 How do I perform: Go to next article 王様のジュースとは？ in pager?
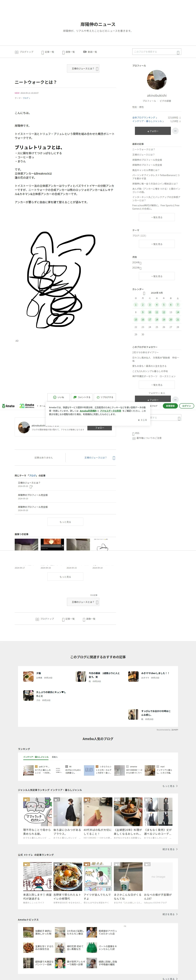[x=95, y=458]
